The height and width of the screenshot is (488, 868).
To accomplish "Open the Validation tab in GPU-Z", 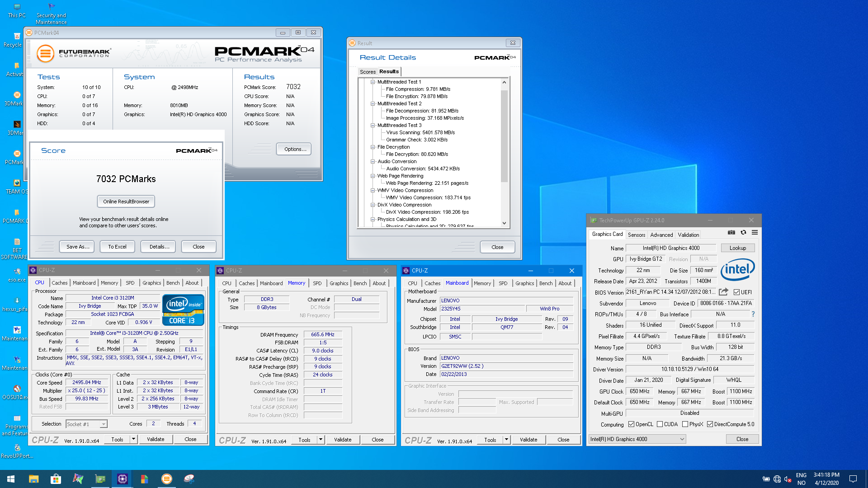I will click(x=688, y=235).
